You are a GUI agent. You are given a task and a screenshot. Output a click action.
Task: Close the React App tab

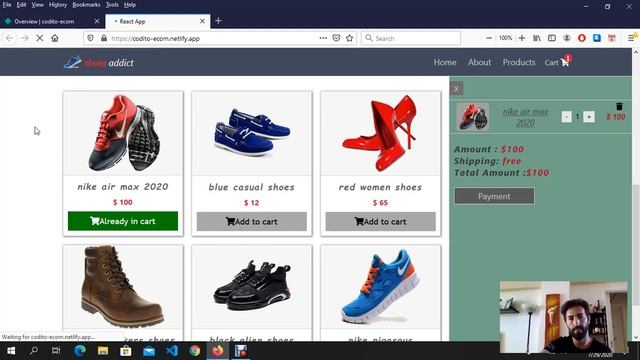(202, 21)
